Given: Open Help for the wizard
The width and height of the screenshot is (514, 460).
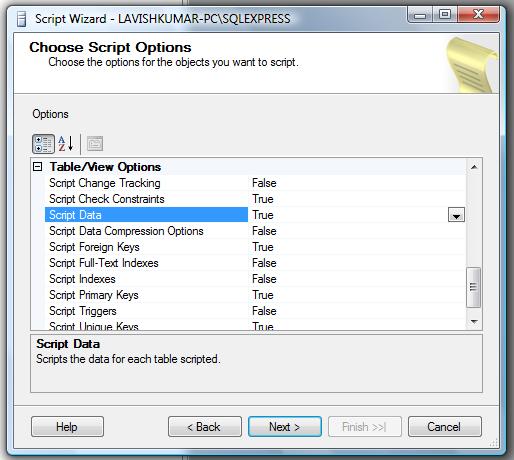Looking at the screenshot, I should tap(67, 427).
